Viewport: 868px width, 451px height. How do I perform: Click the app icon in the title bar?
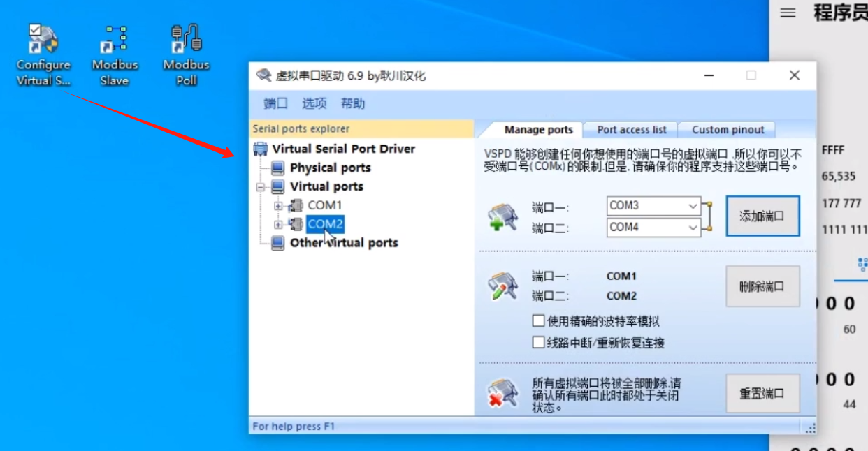(263, 75)
